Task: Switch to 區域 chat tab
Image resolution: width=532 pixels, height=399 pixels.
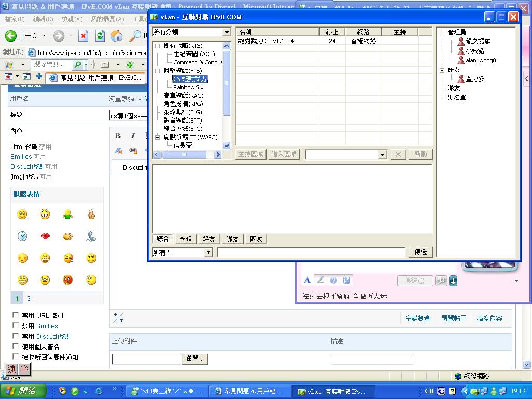Action: tap(256, 239)
